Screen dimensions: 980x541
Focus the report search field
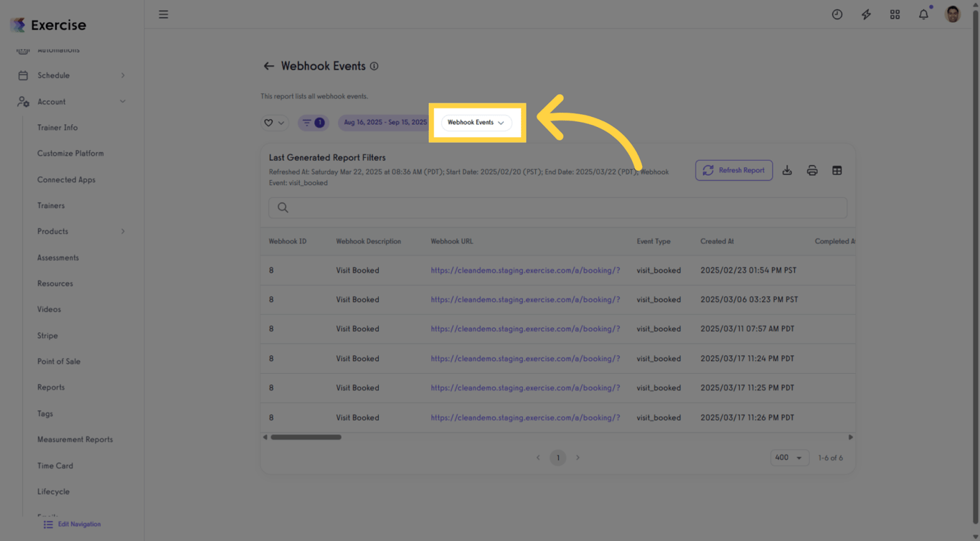pos(557,207)
